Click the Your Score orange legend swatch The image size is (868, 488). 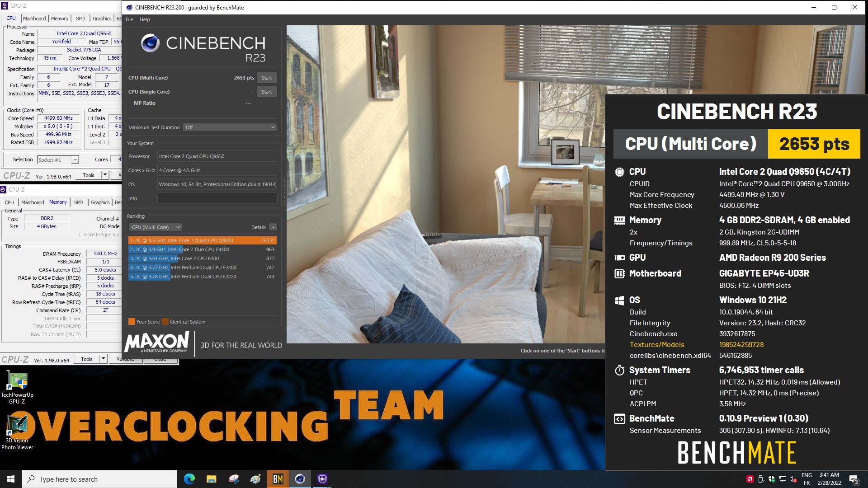point(132,322)
